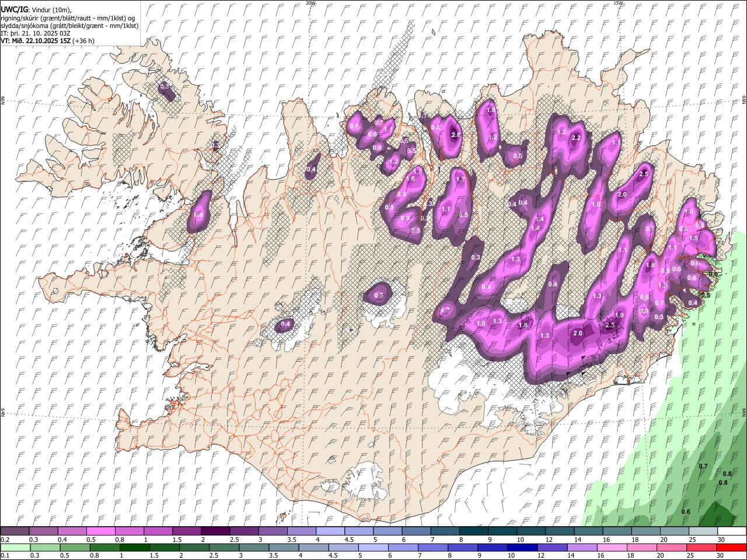Click the dark green lower swatch starting at 1
Image resolution: width=747 pixels, height=560 pixels.
pos(134,548)
